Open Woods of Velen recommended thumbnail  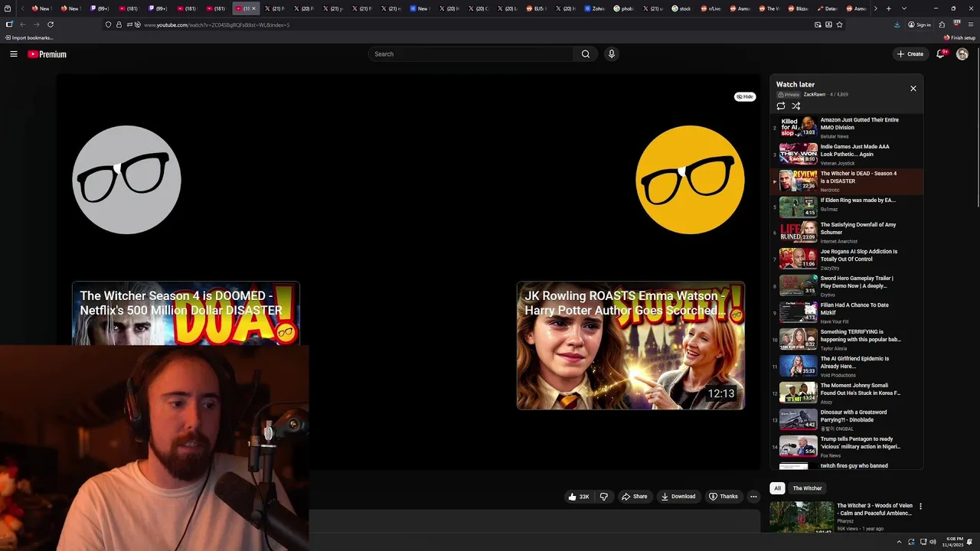(x=802, y=517)
